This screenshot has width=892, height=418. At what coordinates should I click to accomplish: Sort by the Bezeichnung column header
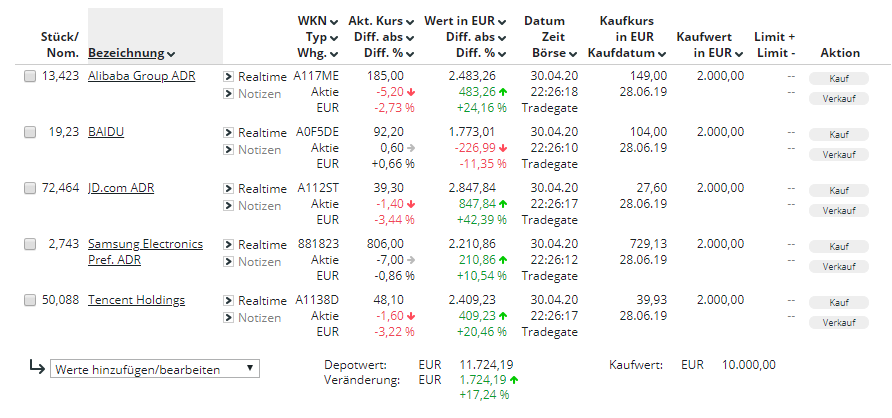[131, 53]
